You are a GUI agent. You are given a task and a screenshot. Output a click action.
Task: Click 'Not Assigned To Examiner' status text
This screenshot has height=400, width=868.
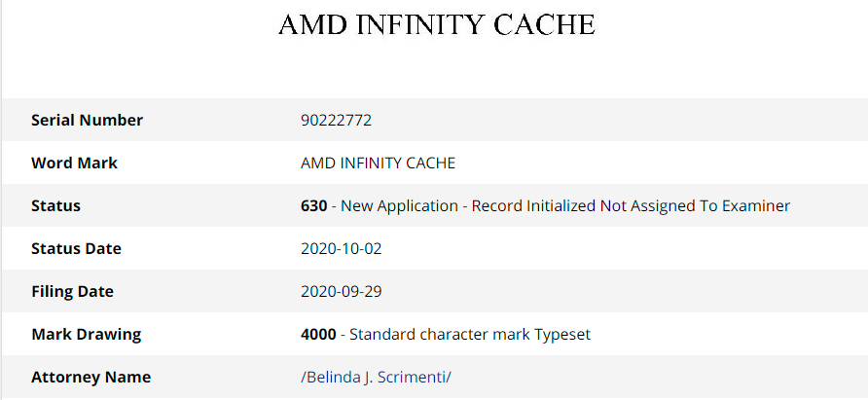696,206
